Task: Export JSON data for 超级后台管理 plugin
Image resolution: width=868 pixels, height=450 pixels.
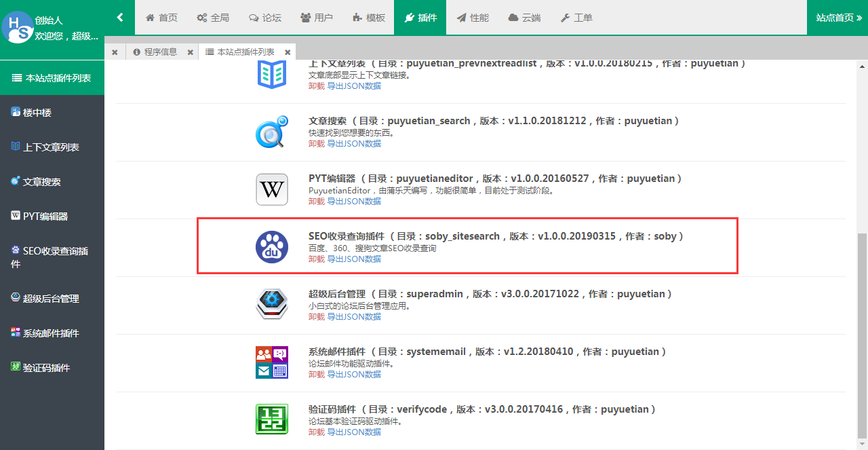Action: pyautogui.click(x=354, y=317)
